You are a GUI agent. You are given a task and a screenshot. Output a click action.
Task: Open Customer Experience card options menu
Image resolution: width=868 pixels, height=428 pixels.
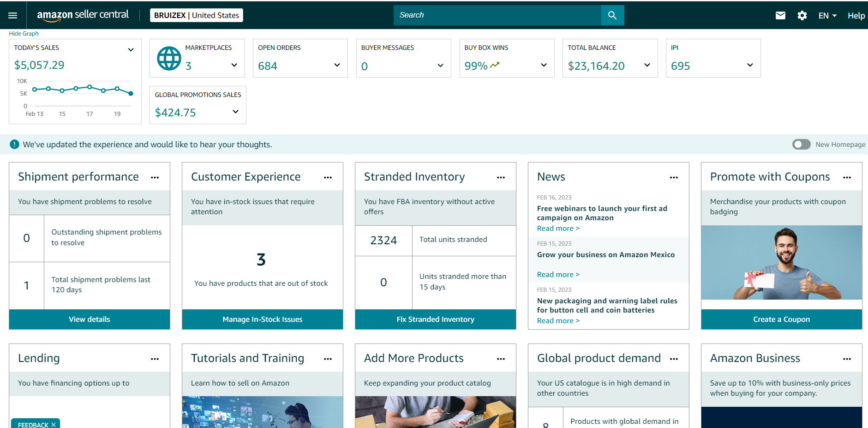point(328,177)
